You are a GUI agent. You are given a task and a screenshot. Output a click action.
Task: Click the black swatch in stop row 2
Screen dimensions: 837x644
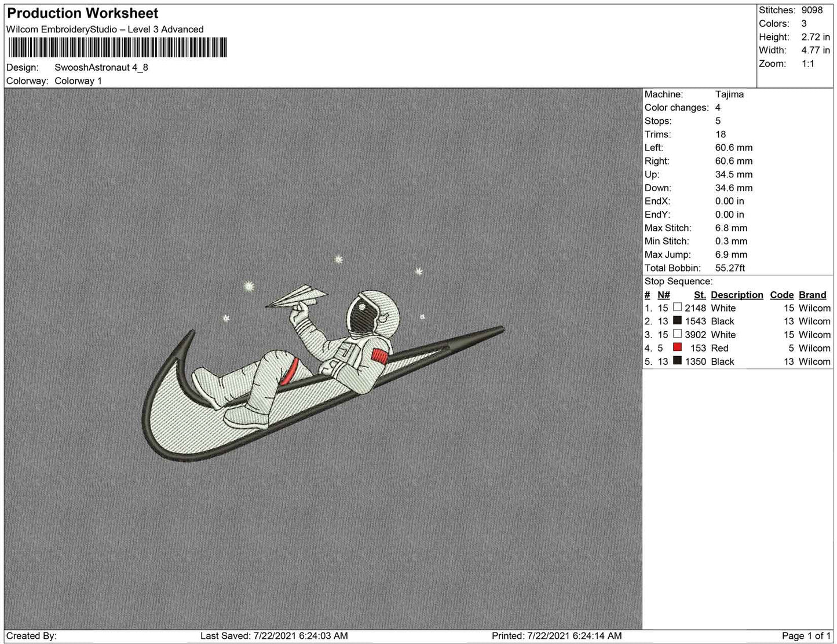click(677, 321)
